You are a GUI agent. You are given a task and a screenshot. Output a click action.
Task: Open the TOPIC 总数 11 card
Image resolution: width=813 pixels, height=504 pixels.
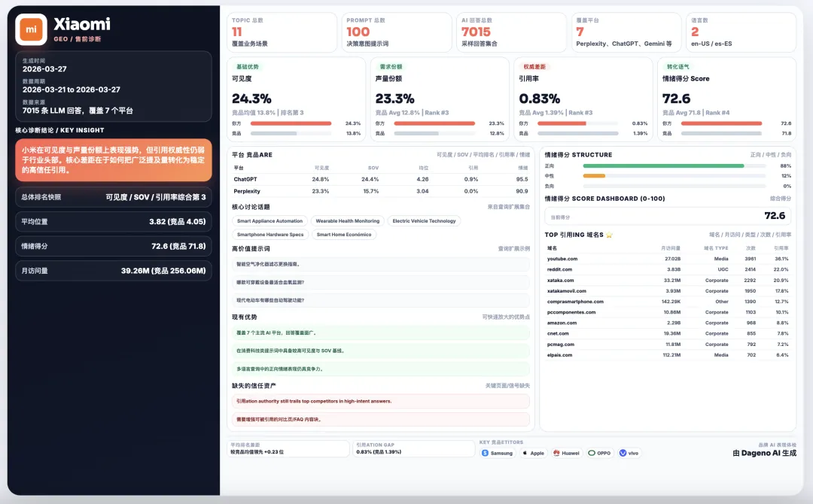(x=282, y=32)
